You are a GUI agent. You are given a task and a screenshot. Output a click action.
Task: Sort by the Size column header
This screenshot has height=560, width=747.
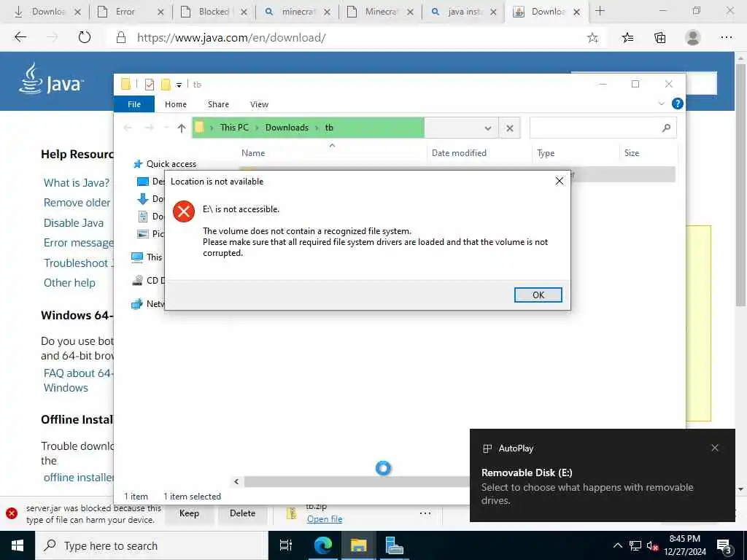(632, 153)
